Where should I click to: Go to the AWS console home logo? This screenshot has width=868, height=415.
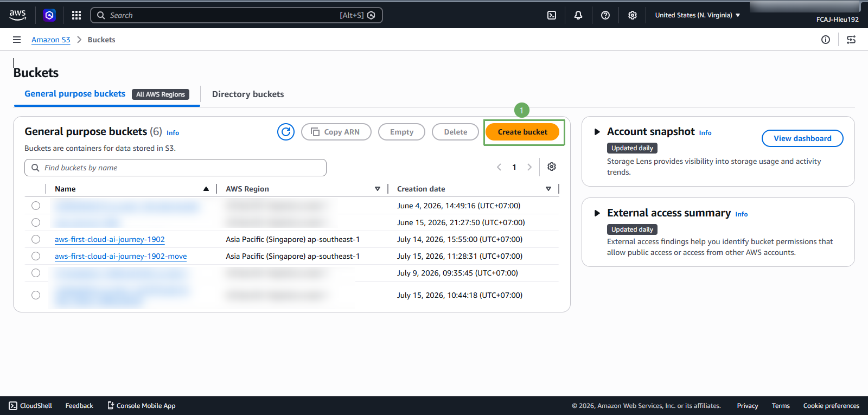pyautogui.click(x=17, y=15)
